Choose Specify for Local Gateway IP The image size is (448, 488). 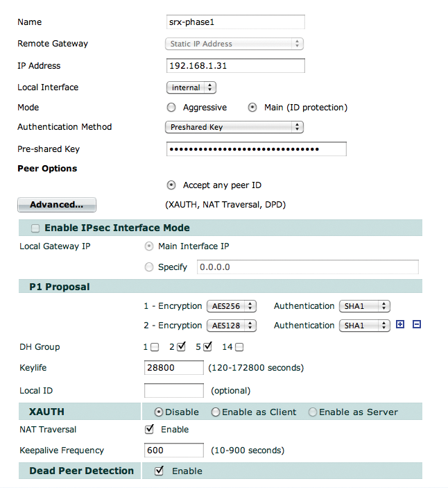tap(149, 267)
